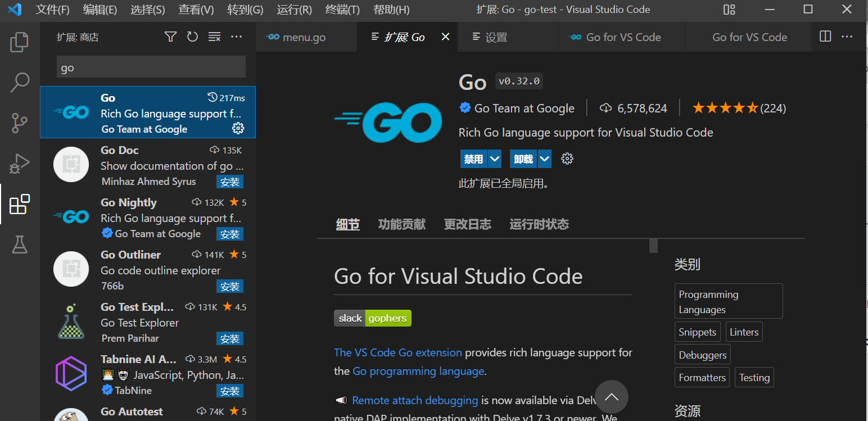
Task: Install the Go Doc extension
Action: [230, 182]
